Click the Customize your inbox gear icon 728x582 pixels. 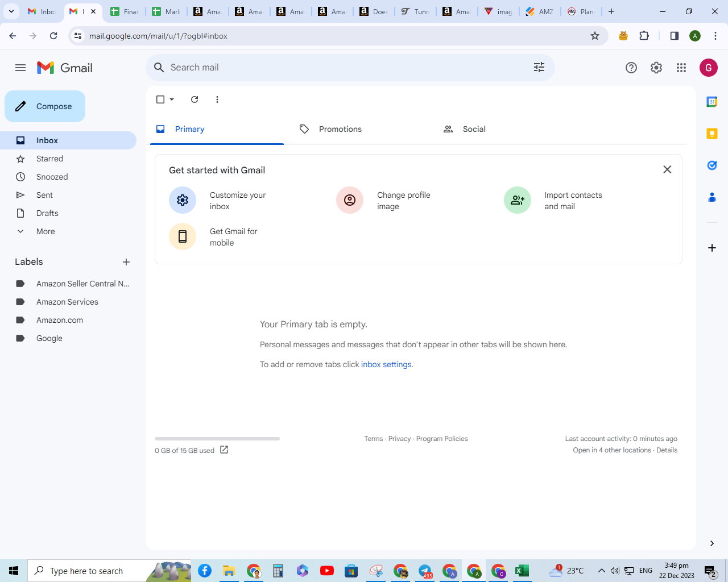[x=183, y=200]
